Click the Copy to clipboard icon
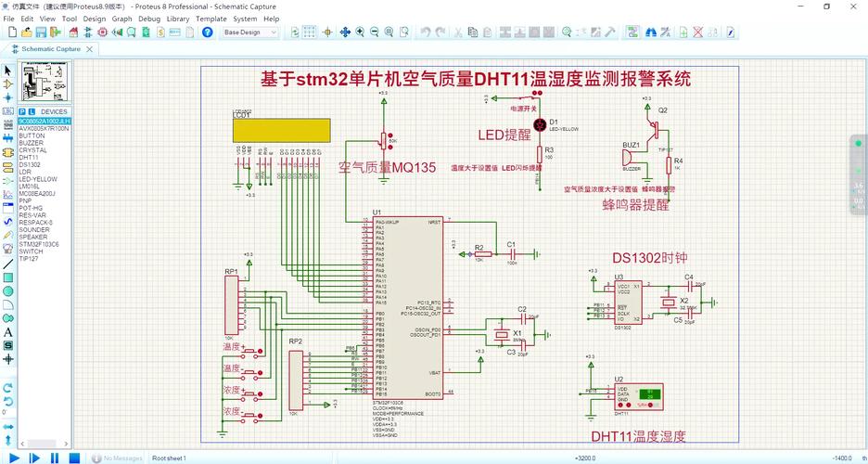This screenshot has height=464, width=868. [x=472, y=32]
